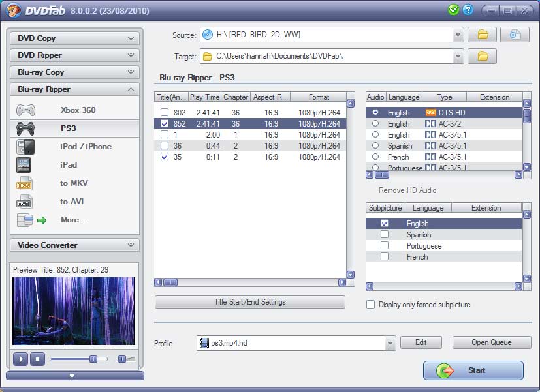The width and height of the screenshot is (540, 392).
Task: Open the Target path dropdown
Action: coord(458,56)
